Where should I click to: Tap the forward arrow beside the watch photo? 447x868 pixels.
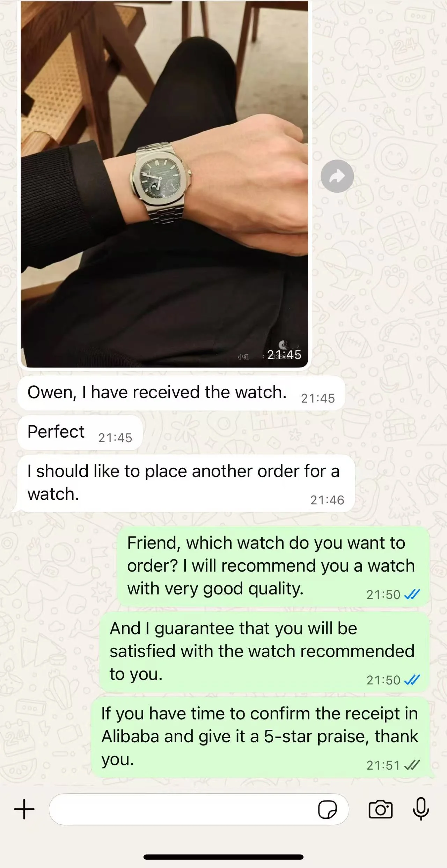coord(337,176)
